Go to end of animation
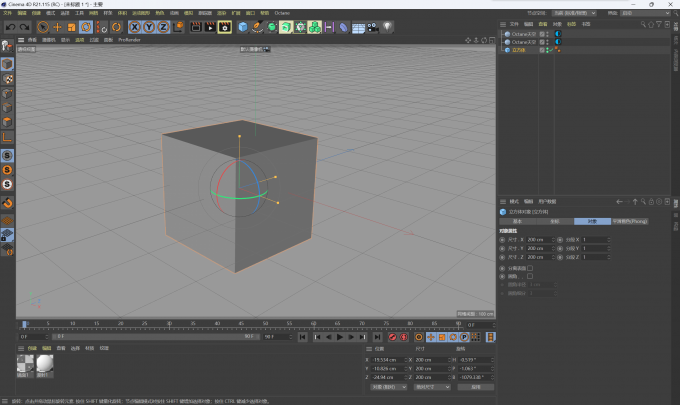The image size is (680, 405). (x=377, y=337)
